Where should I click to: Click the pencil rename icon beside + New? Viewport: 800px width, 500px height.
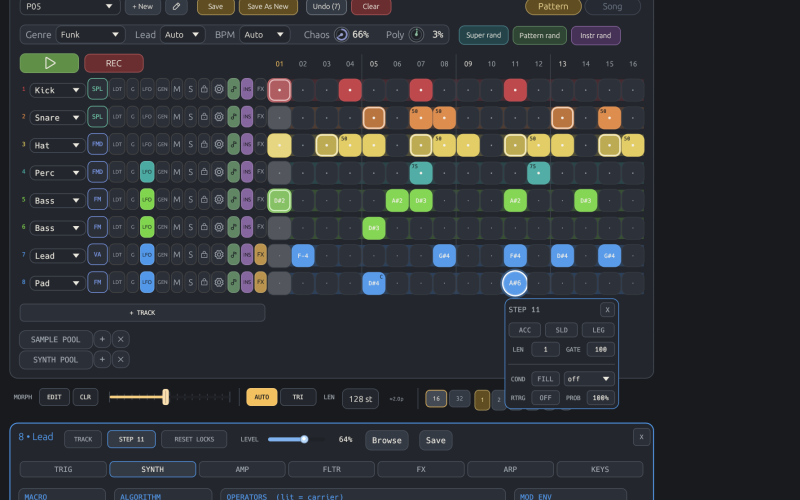click(177, 7)
